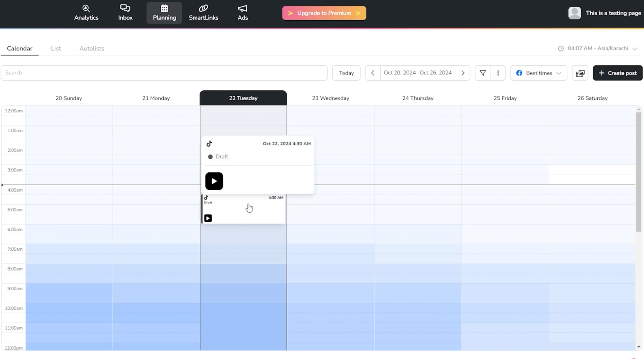Screen dimensions: 644x359
Task: Open the date range Oct 20 - Oct 26 picker
Action: point(417,73)
